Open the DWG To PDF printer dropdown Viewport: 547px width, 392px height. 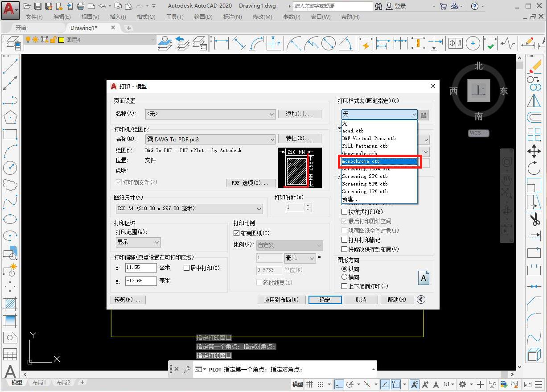click(273, 139)
